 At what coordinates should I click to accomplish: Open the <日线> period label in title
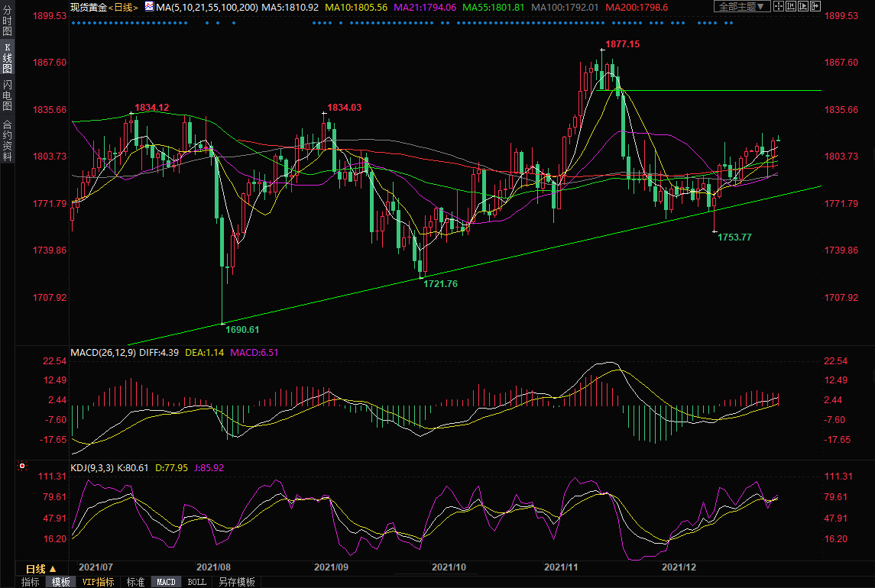click(x=122, y=7)
